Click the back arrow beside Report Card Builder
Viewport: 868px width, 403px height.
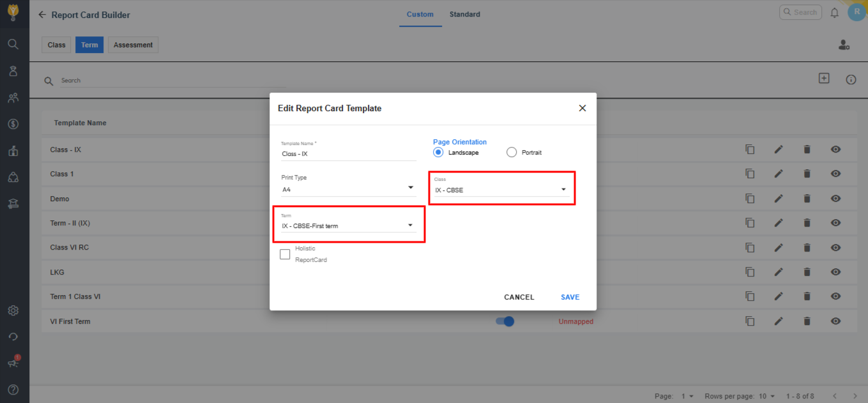(x=42, y=15)
